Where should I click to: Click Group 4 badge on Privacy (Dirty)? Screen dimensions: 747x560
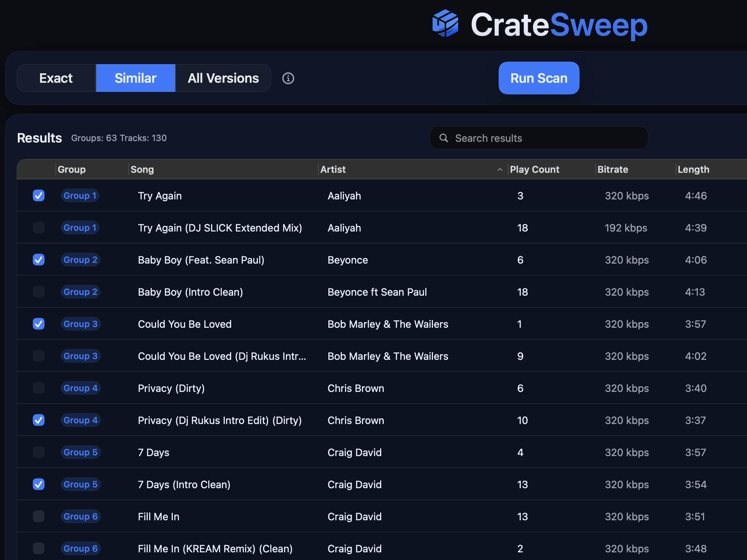[80, 388]
